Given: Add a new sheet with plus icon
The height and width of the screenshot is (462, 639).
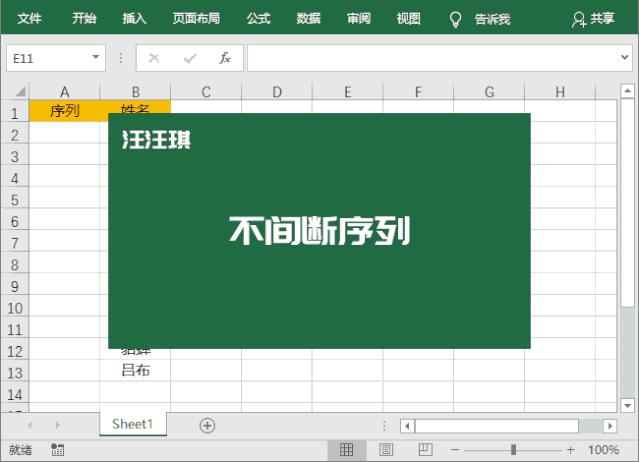Looking at the screenshot, I should (207, 425).
